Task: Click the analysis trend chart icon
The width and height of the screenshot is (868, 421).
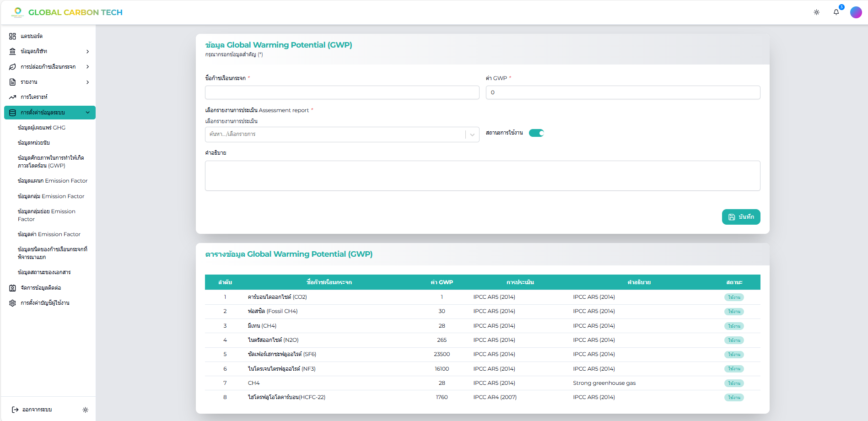Action: 12,97
